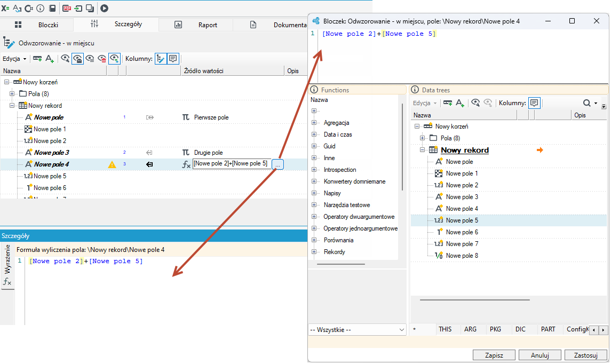Screen dimensions: 611x364
Task: Click the add-field A+ icon in Data trees
Action: [x=460, y=103]
